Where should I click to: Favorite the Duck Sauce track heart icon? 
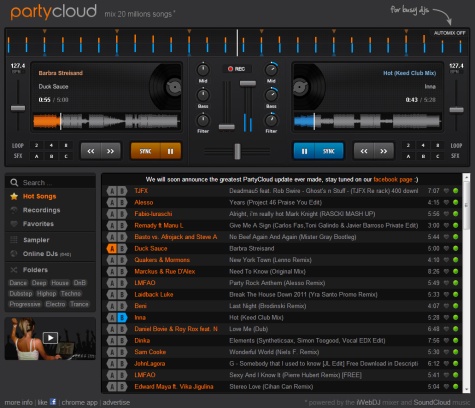point(446,248)
